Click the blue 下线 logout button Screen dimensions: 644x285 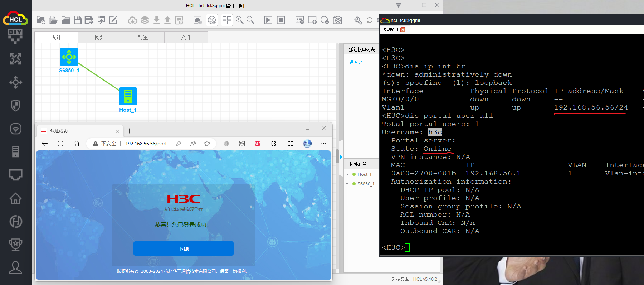pyautogui.click(x=183, y=248)
